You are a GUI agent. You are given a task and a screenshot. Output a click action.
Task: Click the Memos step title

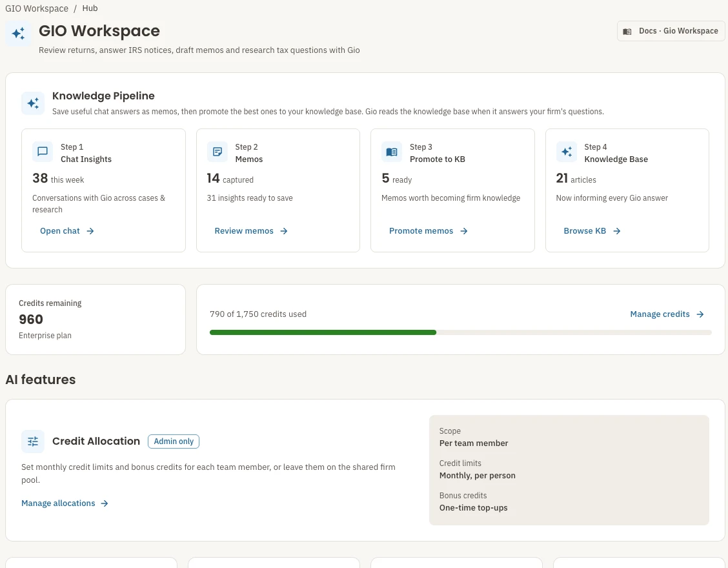pos(249,159)
